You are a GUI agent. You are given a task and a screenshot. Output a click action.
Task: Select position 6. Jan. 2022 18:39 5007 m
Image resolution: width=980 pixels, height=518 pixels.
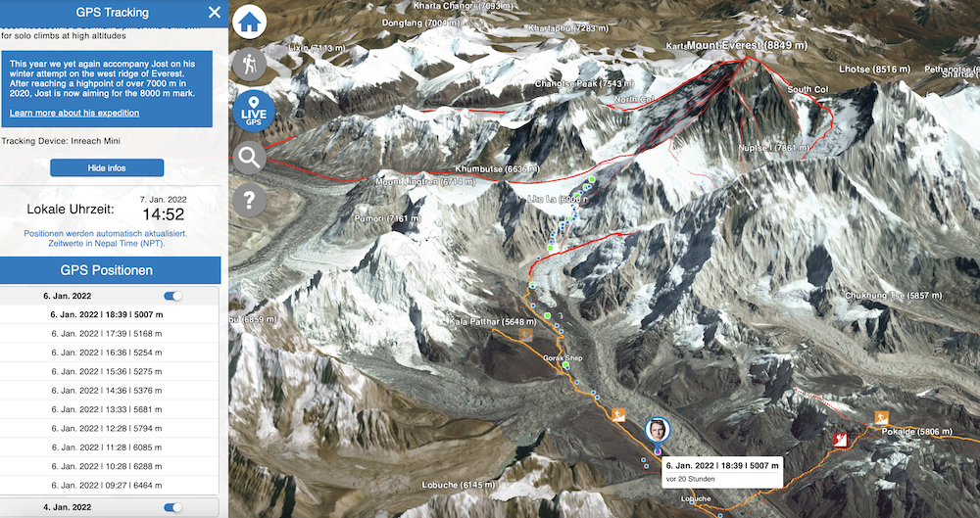coord(110,315)
